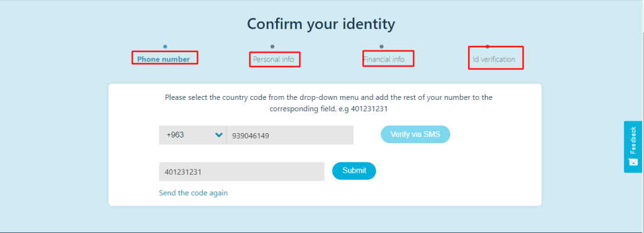Open the +963 country code dropdown
This screenshot has width=644, height=233.
click(x=192, y=135)
